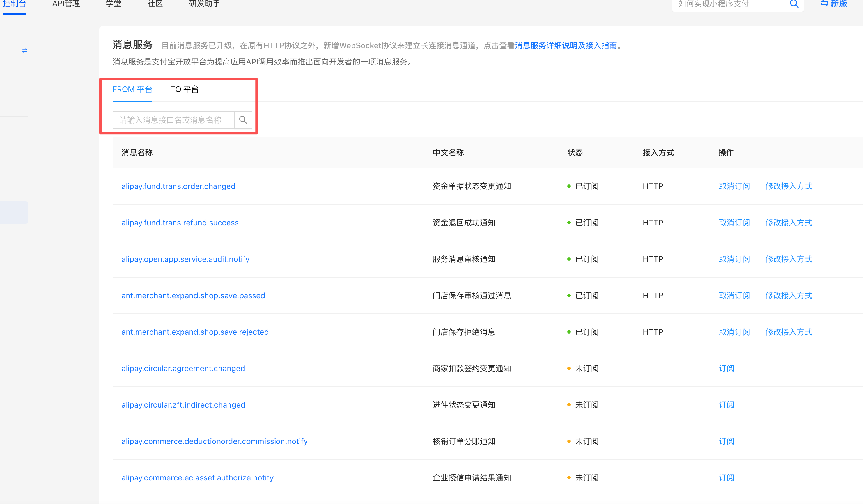
Task: Click the 资金单据状态变更通知 cell
Action: click(472, 186)
